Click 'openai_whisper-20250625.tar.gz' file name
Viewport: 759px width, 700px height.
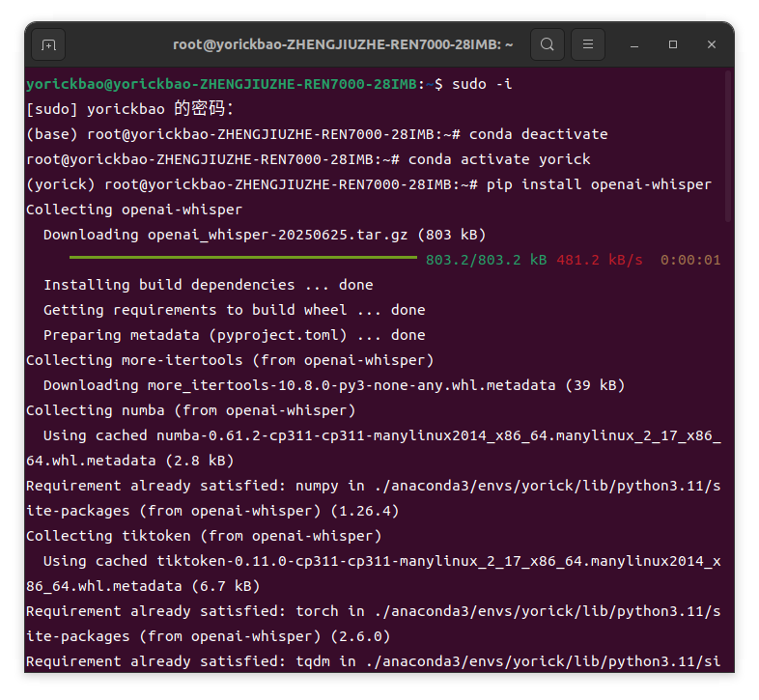pyautogui.click(x=277, y=235)
